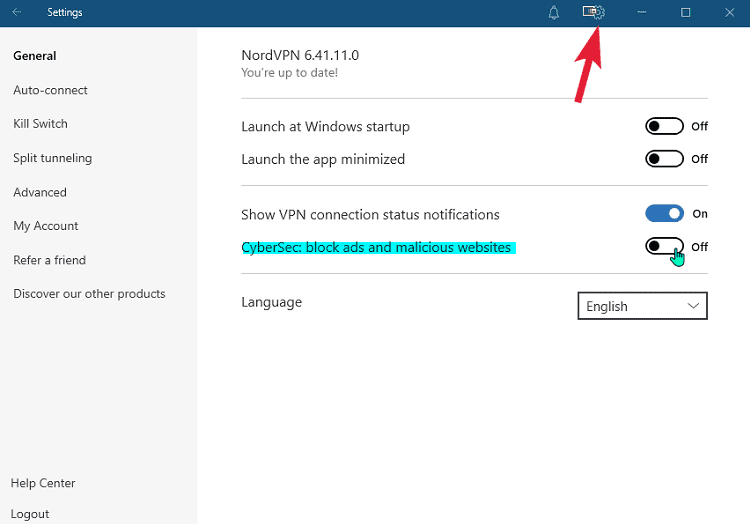Screen dimensions: 750x524
Task: Open the Language dropdown showing English
Action: click(642, 306)
